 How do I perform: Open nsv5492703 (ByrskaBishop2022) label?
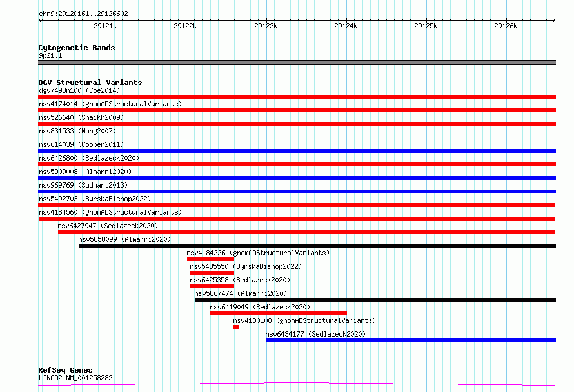click(x=95, y=199)
